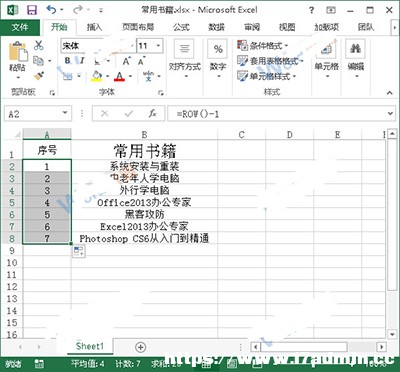
Task: Open the font name box showing 宋体
Action: point(98,46)
